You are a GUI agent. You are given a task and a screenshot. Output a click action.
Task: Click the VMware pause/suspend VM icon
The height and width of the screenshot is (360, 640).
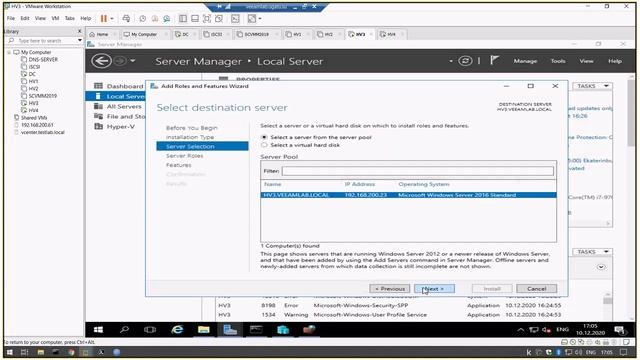click(x=104, y=18)
